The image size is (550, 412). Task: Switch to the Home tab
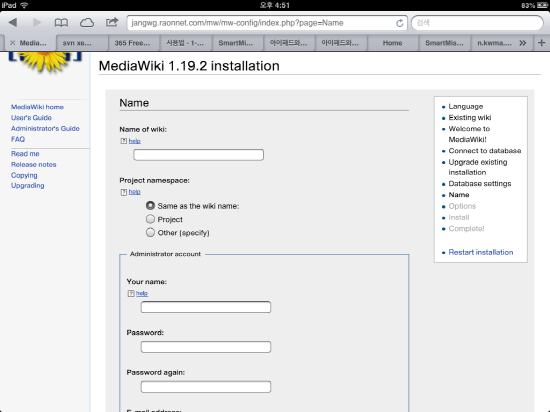click(x=393, y=43)
